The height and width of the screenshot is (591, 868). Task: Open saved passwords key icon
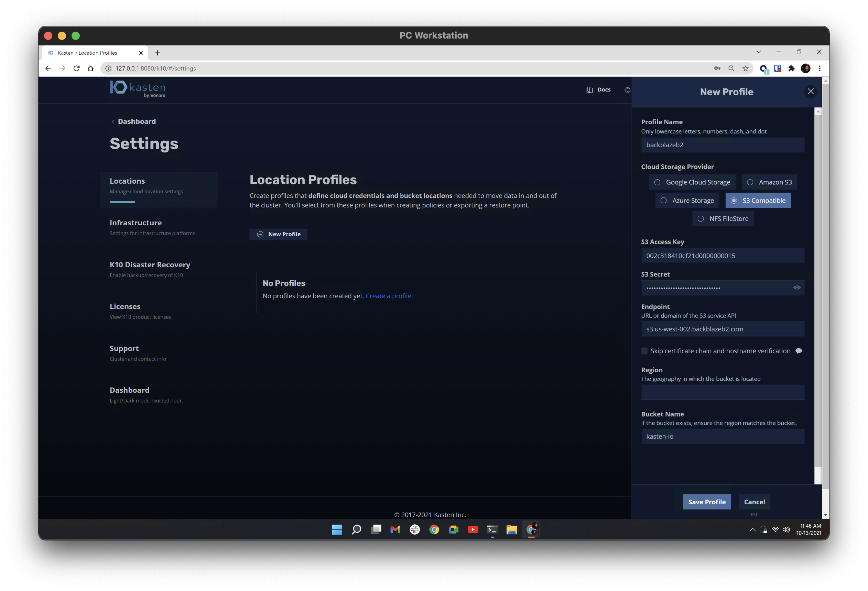click(x=717, y=68)
